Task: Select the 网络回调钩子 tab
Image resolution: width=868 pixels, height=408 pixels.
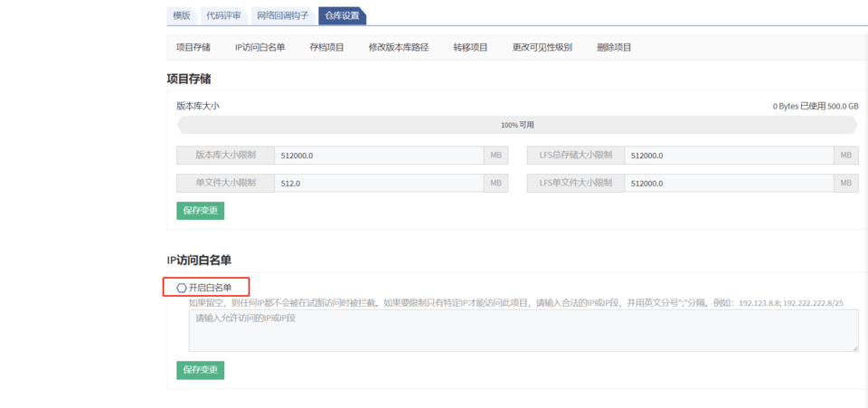Action: tap(282, 15)
